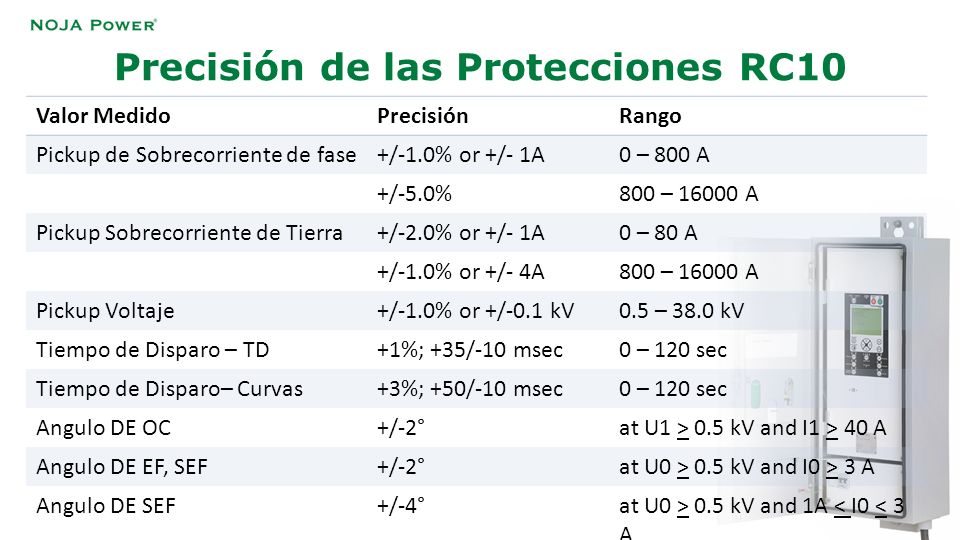
Task: Click the NOJA Power logo
Action: 93,25
